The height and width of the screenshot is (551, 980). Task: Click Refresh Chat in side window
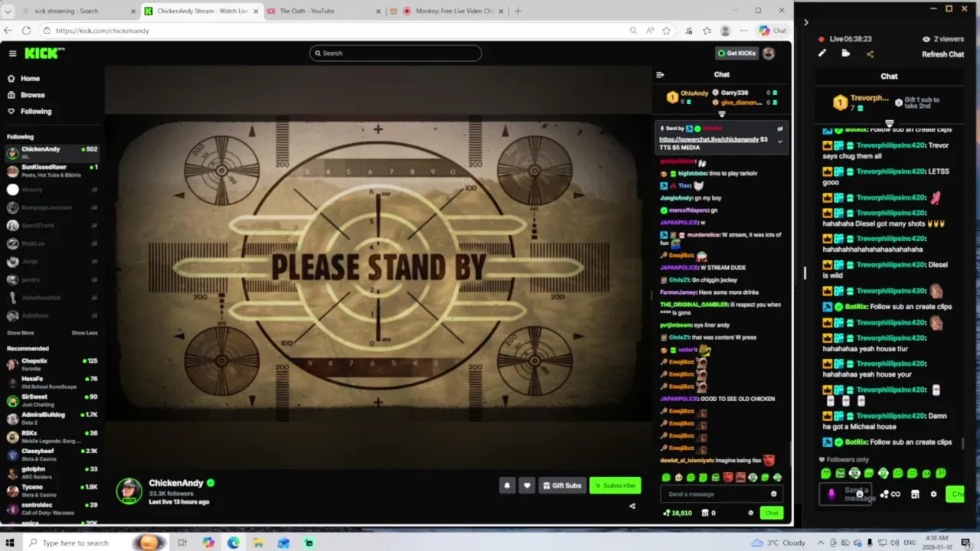coord(942,54)
